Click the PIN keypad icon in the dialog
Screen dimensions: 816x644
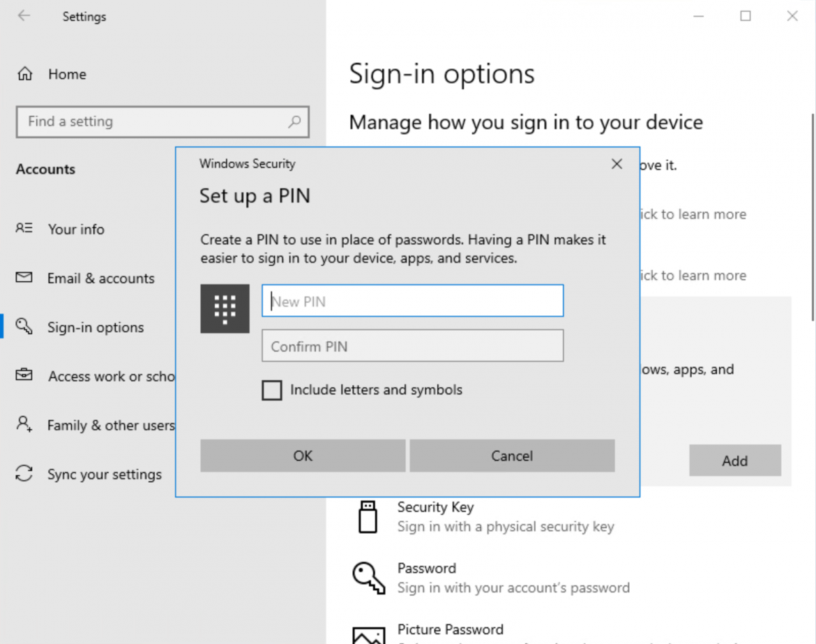(225, 308)
